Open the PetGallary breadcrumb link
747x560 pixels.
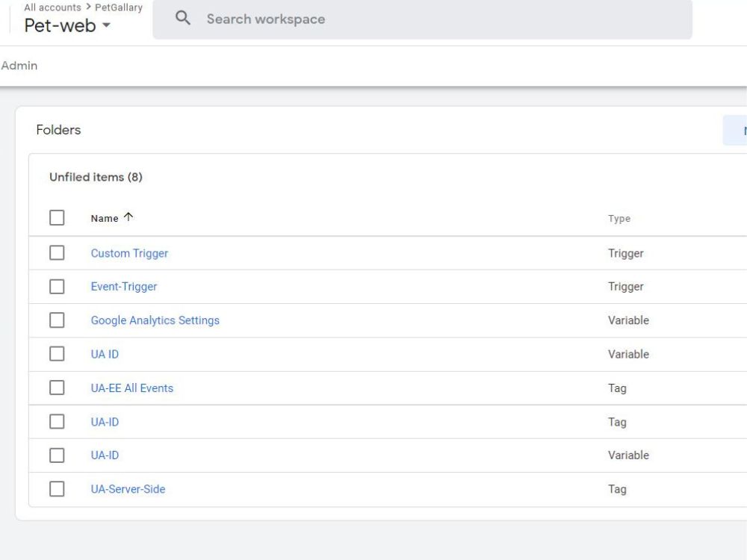[119, 7]
